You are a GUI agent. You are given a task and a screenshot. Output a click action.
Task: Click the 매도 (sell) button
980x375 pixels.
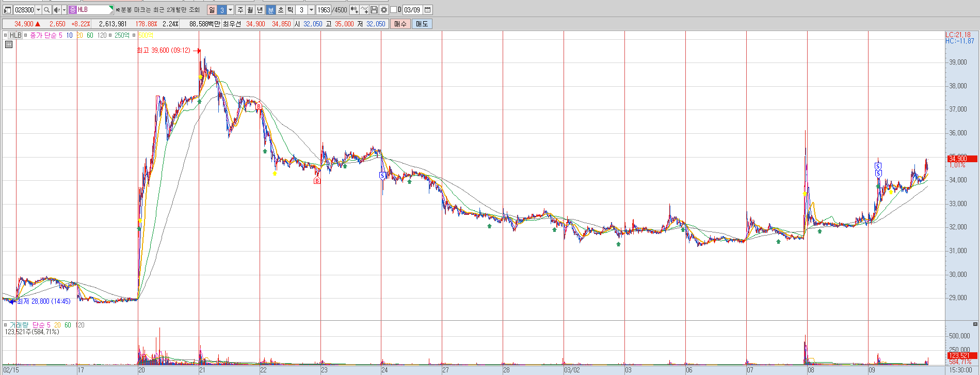pos(422,24)
